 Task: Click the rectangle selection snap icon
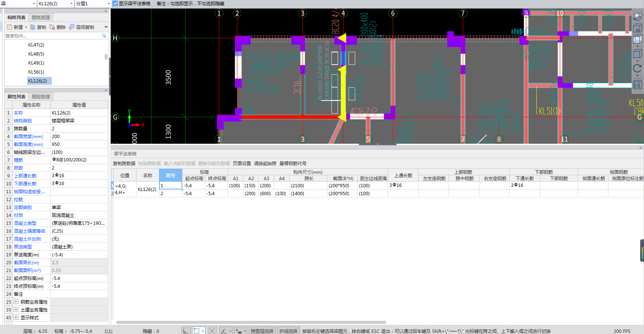196,331
